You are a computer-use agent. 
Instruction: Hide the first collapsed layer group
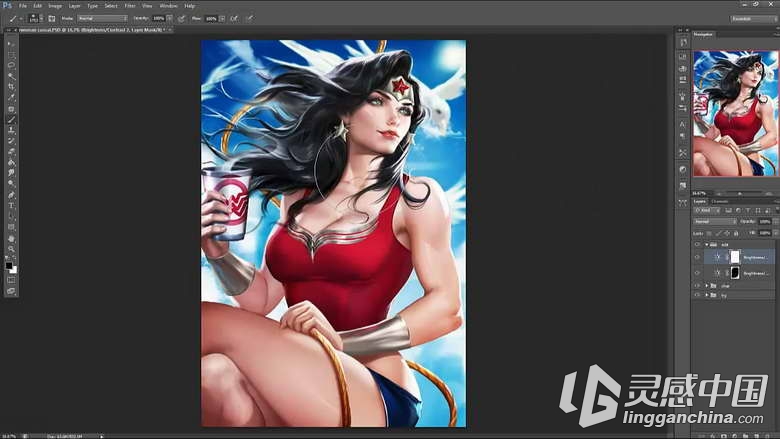(x=697, y=286)
